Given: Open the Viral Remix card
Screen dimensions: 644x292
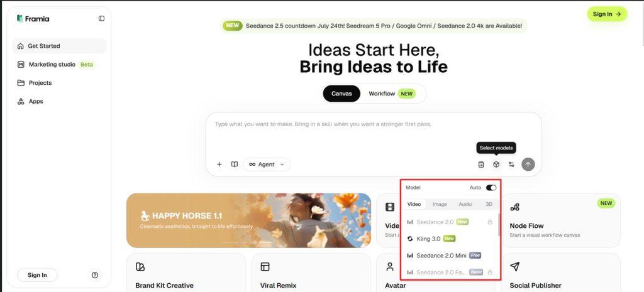Looking at the screenshot, I should click(311, 273).
